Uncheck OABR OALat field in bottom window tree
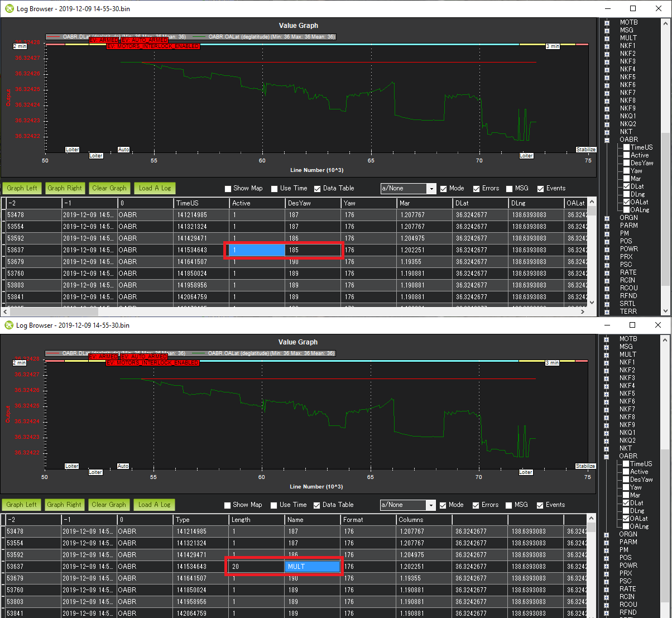672x618 pixels. pyautogui.click(x=626, y=519)
